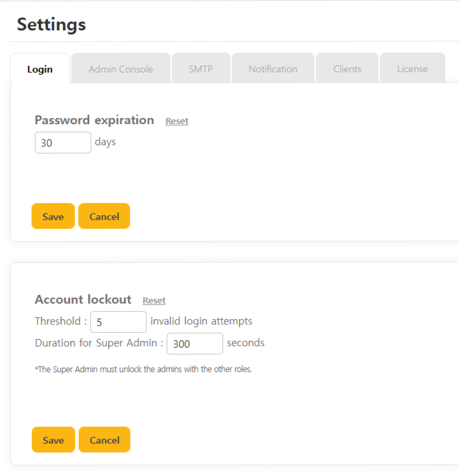Click the Duration for Super Admin label
This screenshot has width=459, height=476.
(x=99, y=343)
